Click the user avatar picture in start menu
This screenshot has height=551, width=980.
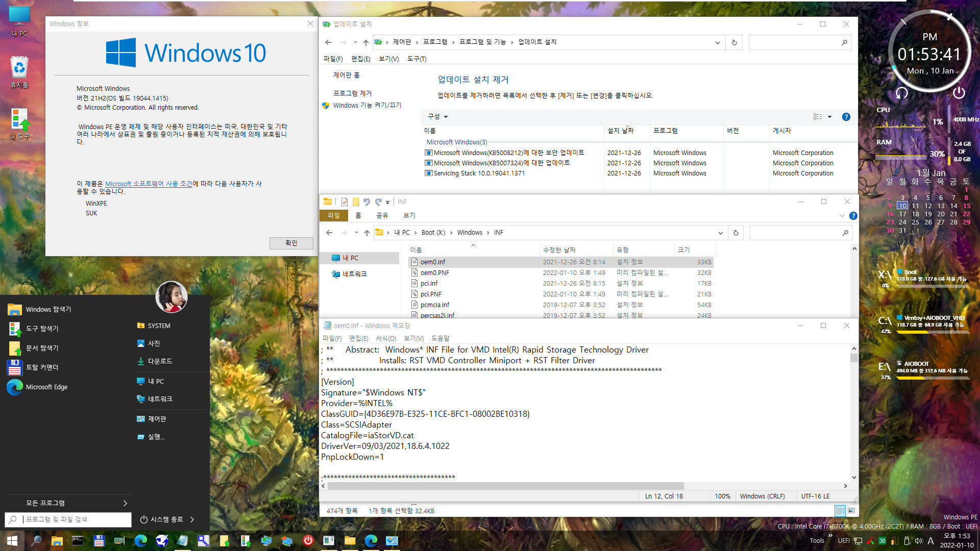[x=171, y=296]
